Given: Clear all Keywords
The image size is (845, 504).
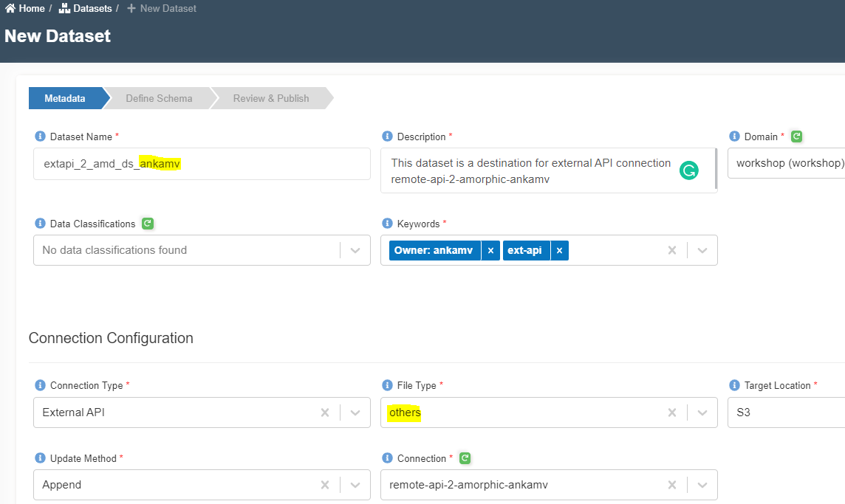Looking at the screenshot, I should pos(672,250).
